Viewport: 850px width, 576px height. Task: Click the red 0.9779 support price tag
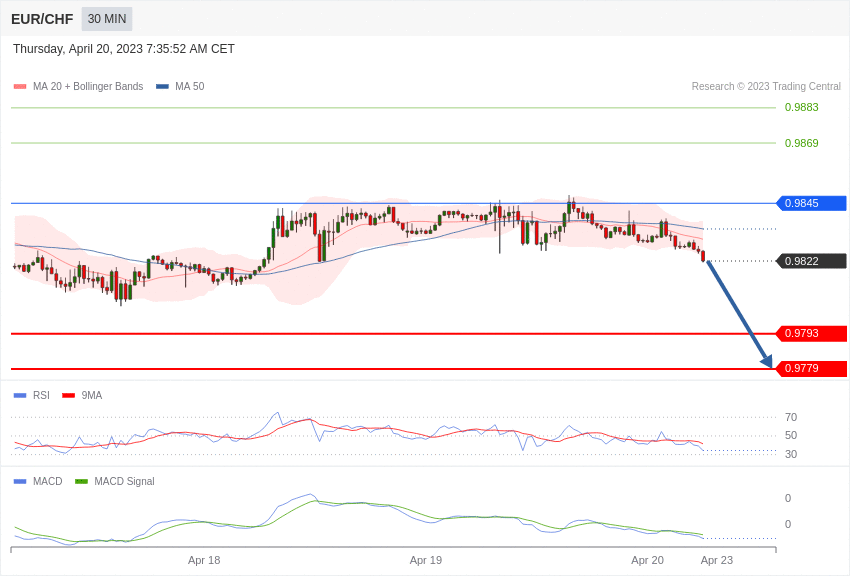[812, 368]
